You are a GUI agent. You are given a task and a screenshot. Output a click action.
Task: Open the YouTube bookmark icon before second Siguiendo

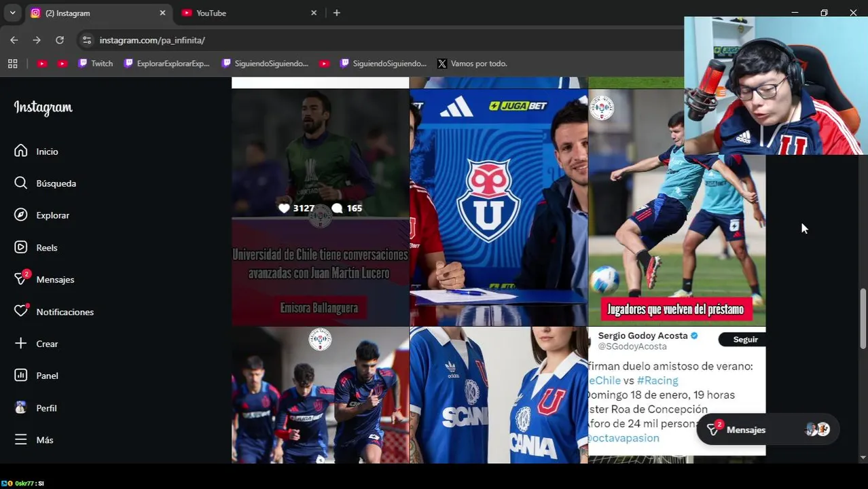[324, 63]
